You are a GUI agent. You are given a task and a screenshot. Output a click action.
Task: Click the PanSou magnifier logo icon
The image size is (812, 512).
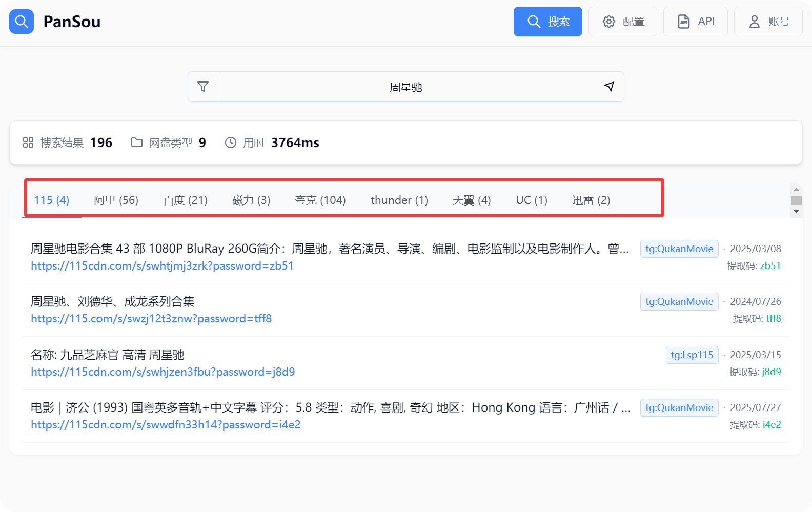22,22
